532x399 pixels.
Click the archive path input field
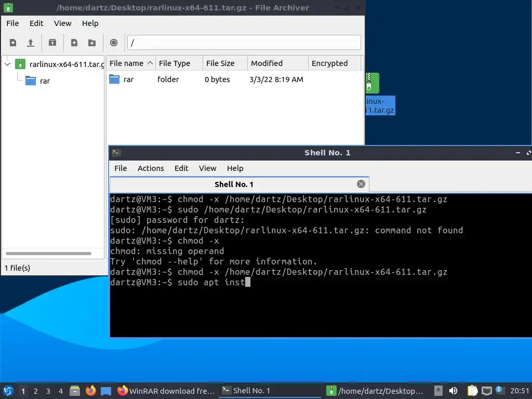point(244,43)
